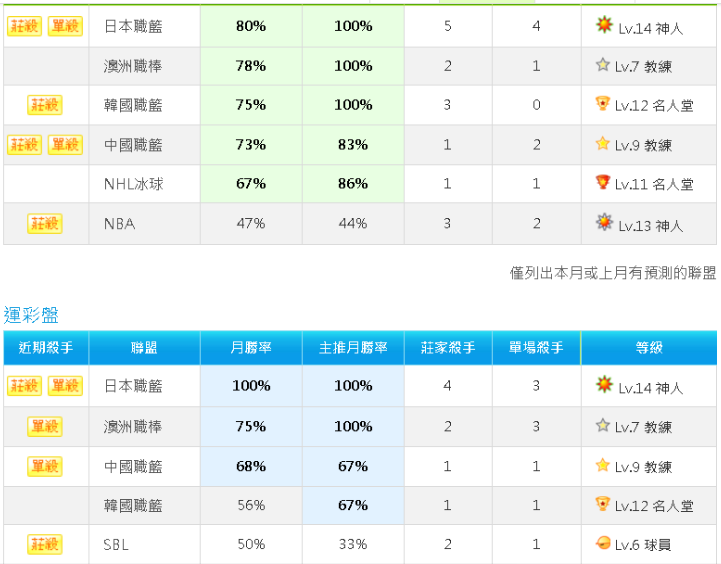Image resolution: width=721 pixels, height=564 pixels.
Task: Select the 主推月勝率 column header
Action: pyautogui.click(x=353, y=348)
